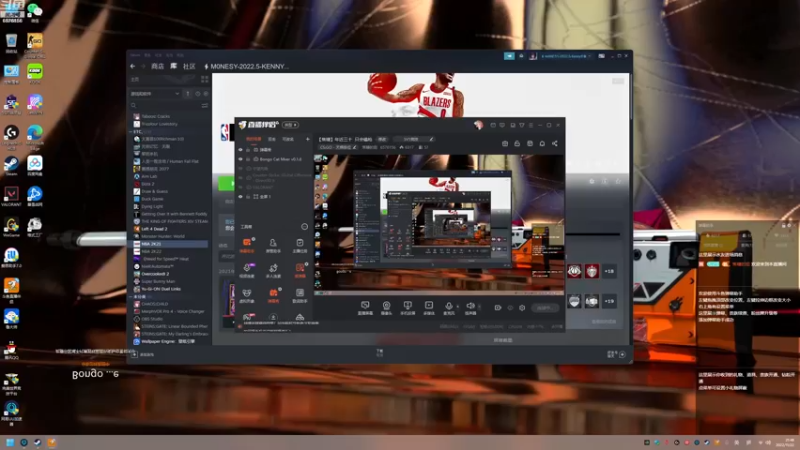800x450 pixels.
Task: Open Windows Start menu on taskbar
Action: coord(10,442)
